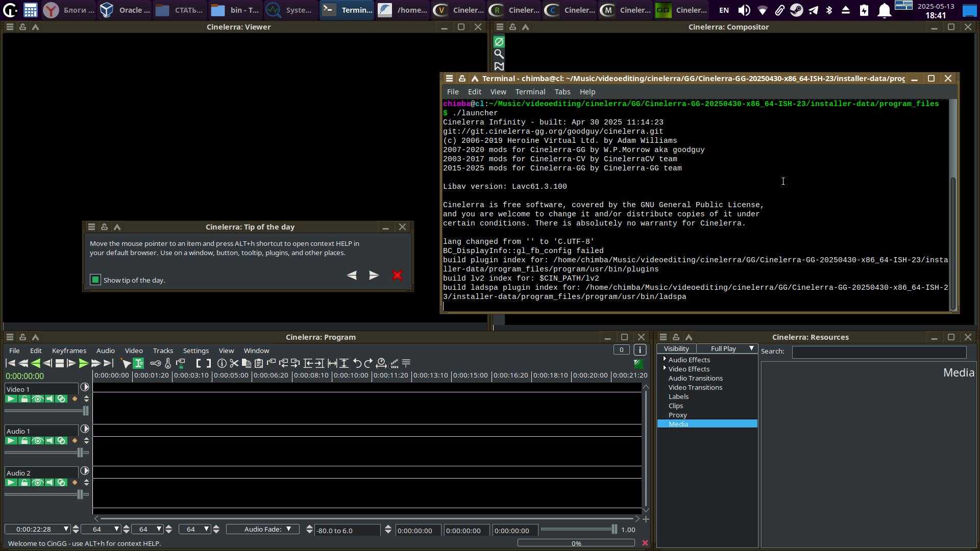Click the key-shaped keyframe generation icon
Screen dimensions: 980x551
155,363
